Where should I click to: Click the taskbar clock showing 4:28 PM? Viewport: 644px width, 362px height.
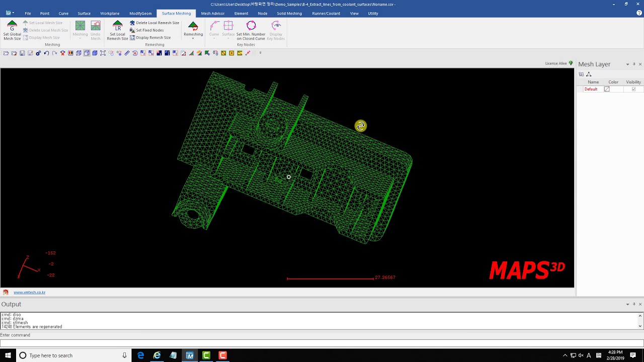click(615, 355)
